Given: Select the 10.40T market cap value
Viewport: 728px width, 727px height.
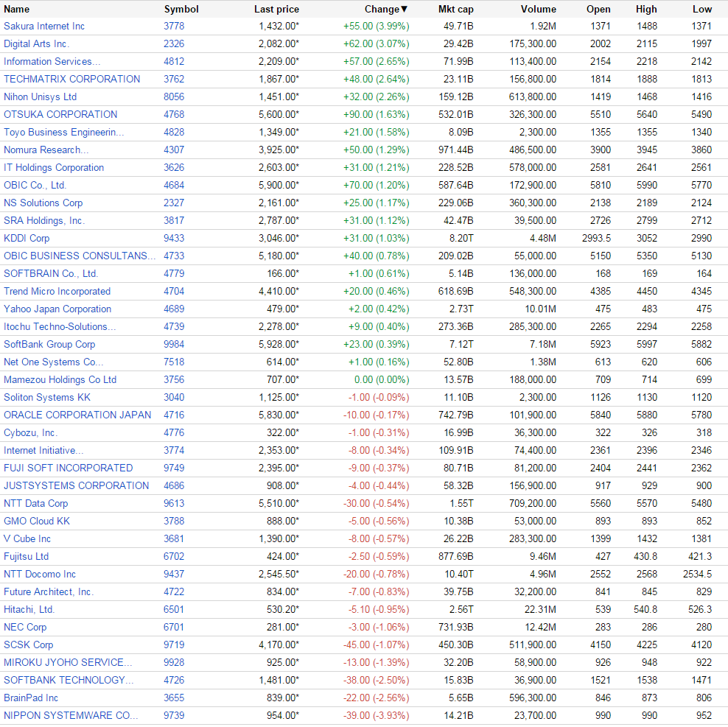Looking at the screenshot, I should click(459, 574).
